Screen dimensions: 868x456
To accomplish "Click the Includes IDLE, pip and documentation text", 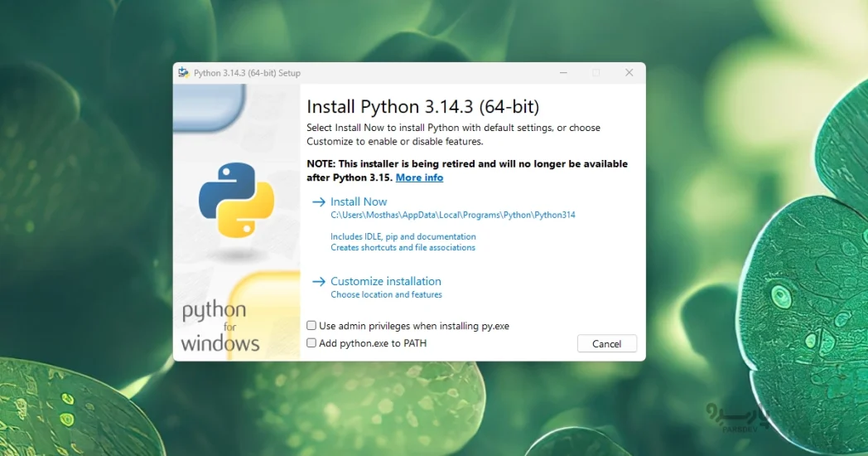I will [x=403, y=237].
